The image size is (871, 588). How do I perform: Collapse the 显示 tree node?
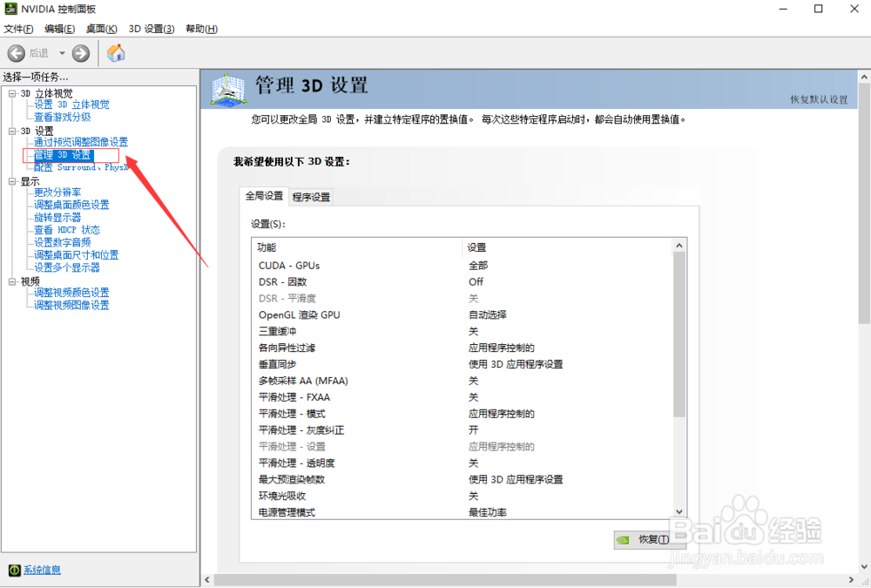click(x=12, y=181)
